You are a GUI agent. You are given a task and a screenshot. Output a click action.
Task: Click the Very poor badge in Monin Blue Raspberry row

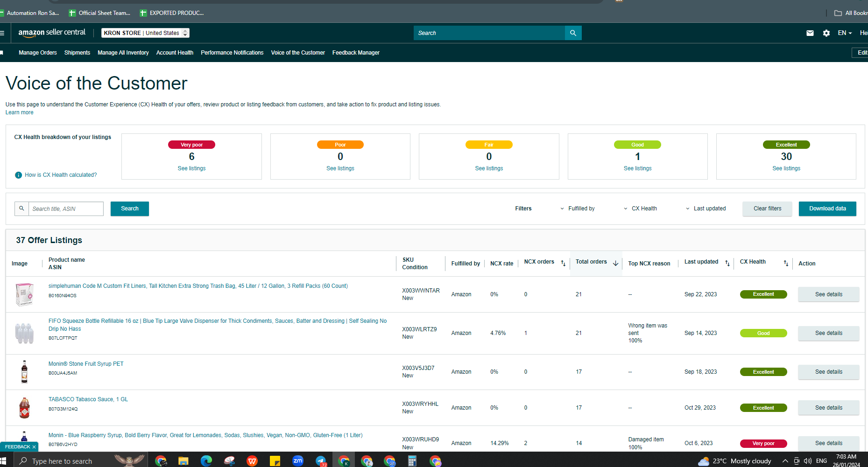pyautogui.click(x=763, y=443)
